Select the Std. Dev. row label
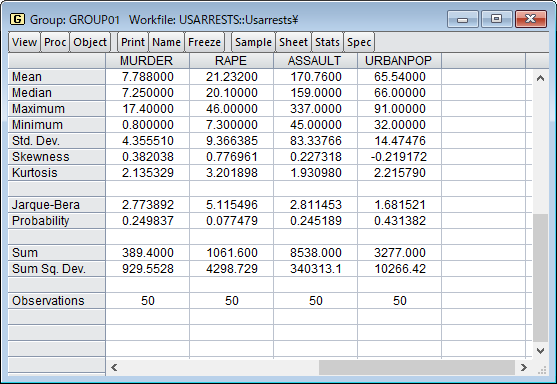Screen dimensions: 557x384 coord(56,141)
